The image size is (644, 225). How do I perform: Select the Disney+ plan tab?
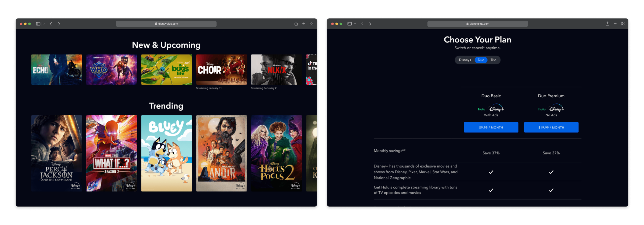[465, 60]
